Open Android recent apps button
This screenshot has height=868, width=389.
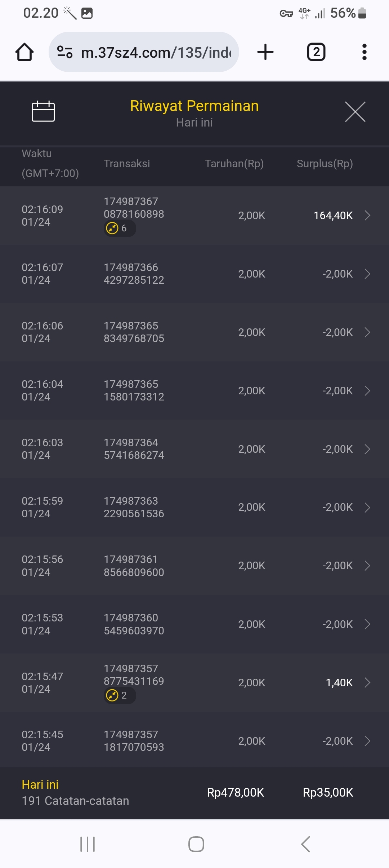[88, 844]
